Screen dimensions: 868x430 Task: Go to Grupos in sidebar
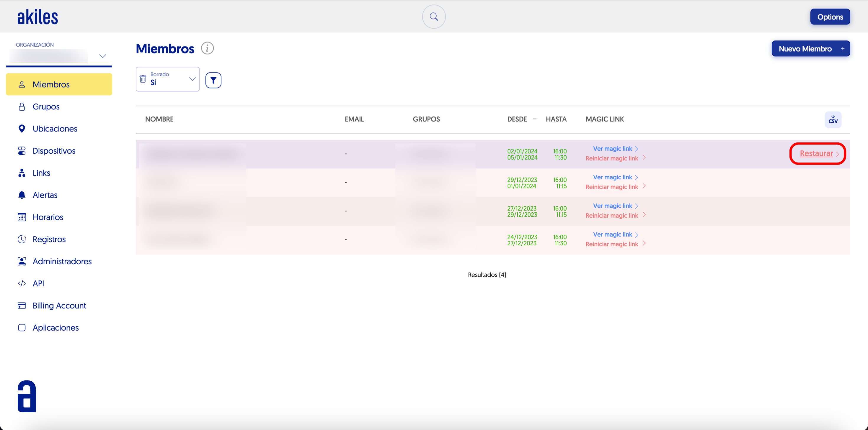(x=46, y=106)
